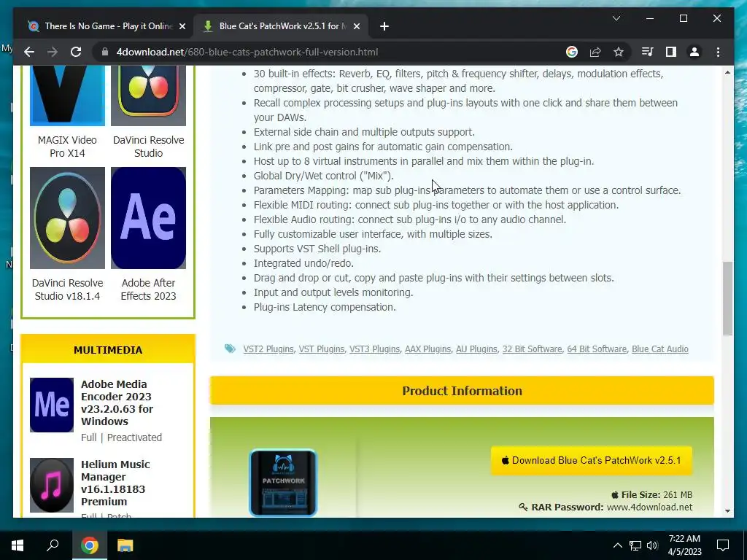Image resolution: width=747 pixels, height=560 pixels.
Task: Open DaVinci Resolve Studio v18.1.4 icon
Action: tap(67, 217)
